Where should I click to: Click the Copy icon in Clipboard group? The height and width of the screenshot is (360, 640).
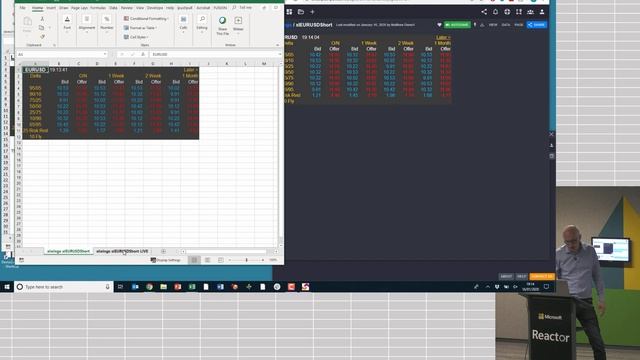pyautogui.click(x=42, y=28)
